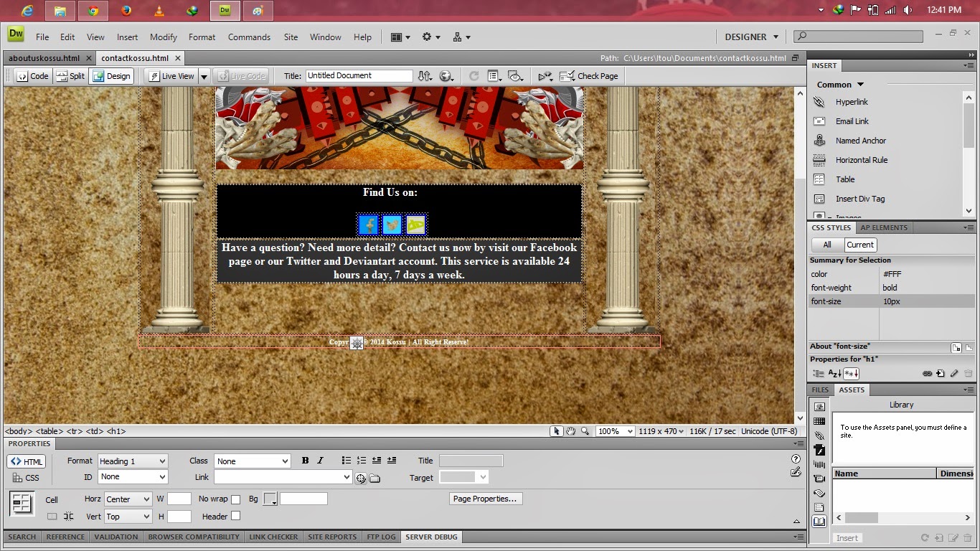Click the volume icon in the system tray
Screen dimensions: 980x551
pyautogui.click(x=908, y=10)
